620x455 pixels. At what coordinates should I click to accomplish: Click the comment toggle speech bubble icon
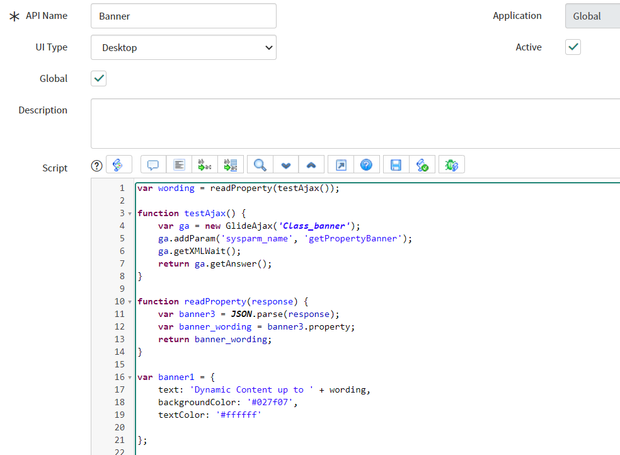[x=153, y=165]
